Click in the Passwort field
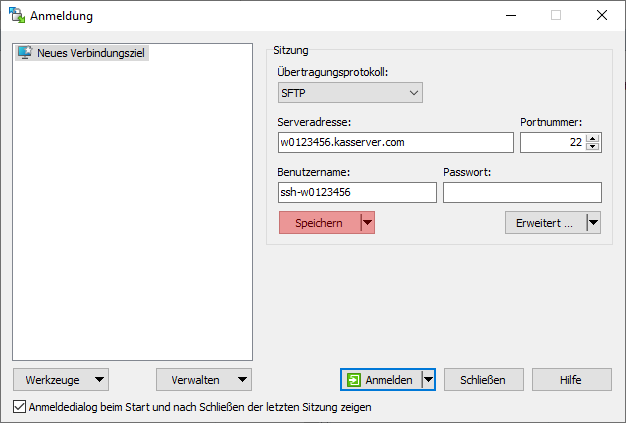 (x=522, y=192)
